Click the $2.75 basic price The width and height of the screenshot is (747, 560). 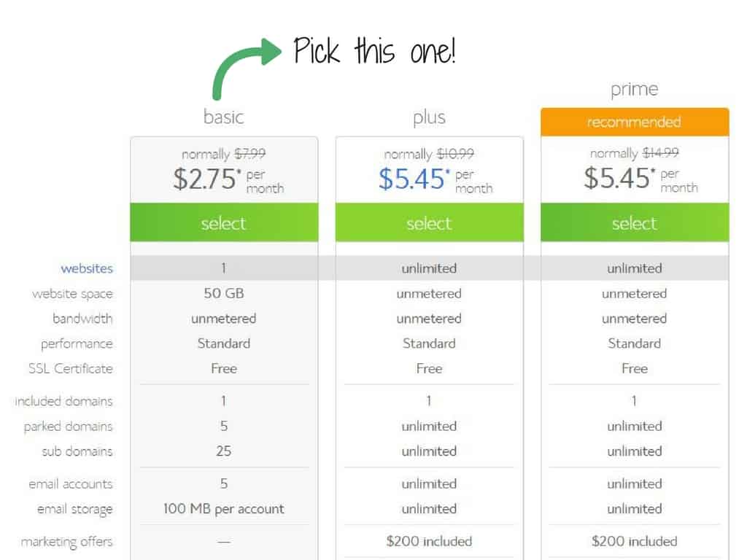pos(206,179)
